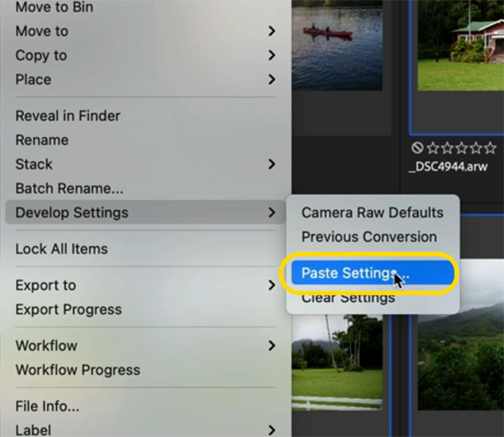Open the Stack submenu chevron
This screenshot has height=437, width=504.
(x=272, y=164)
